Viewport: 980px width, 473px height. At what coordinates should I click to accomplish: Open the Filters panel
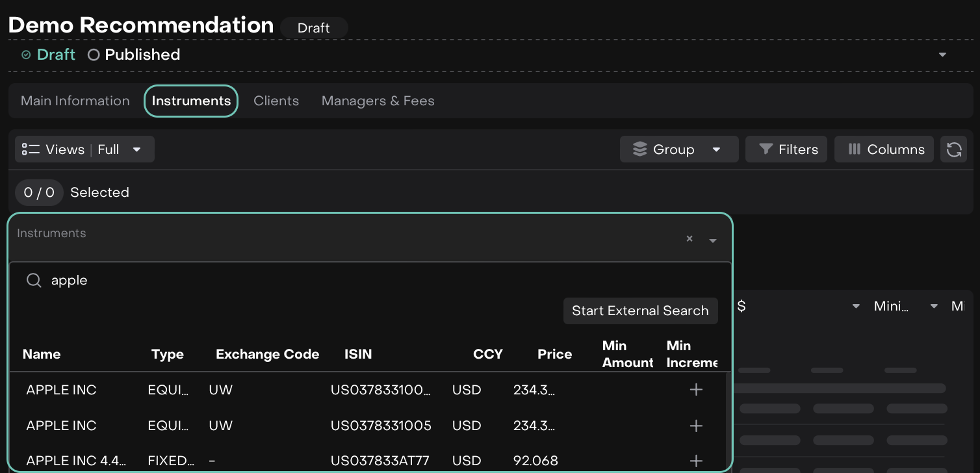coord(786,149)
